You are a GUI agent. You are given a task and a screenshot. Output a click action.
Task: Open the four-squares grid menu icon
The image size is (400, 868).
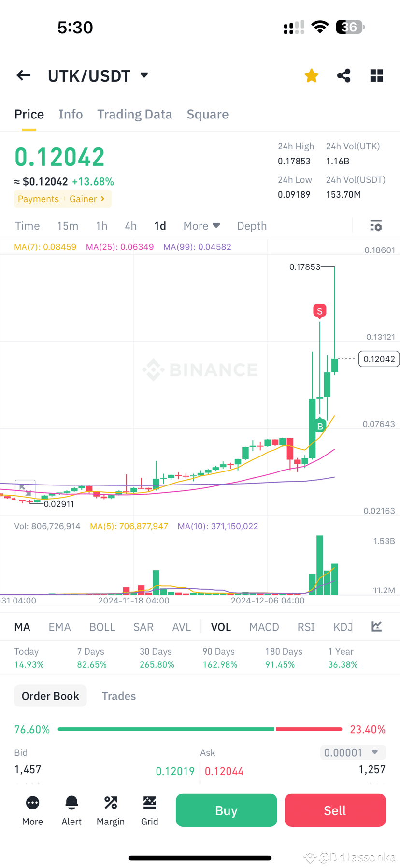(x=376, y=75)
